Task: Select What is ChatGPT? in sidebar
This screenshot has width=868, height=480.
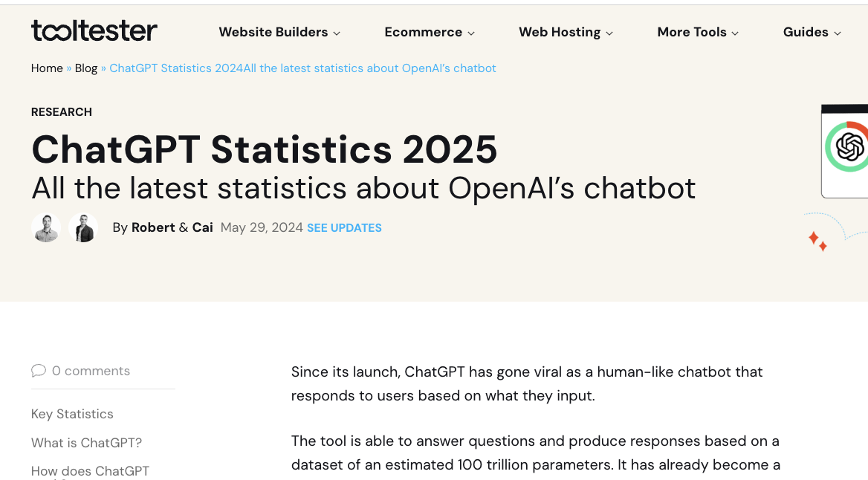Action: pos(86,442)
